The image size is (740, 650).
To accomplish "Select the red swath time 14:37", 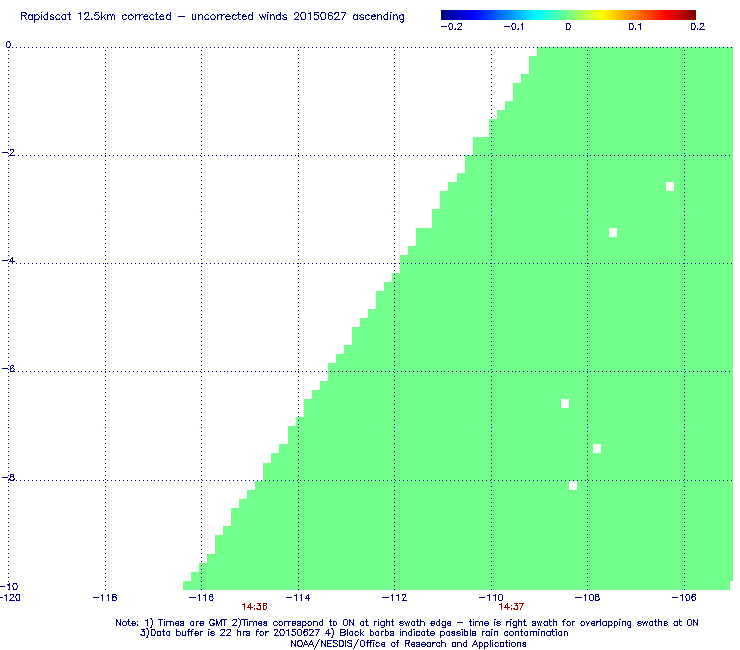I will click(x=511, y=607).
